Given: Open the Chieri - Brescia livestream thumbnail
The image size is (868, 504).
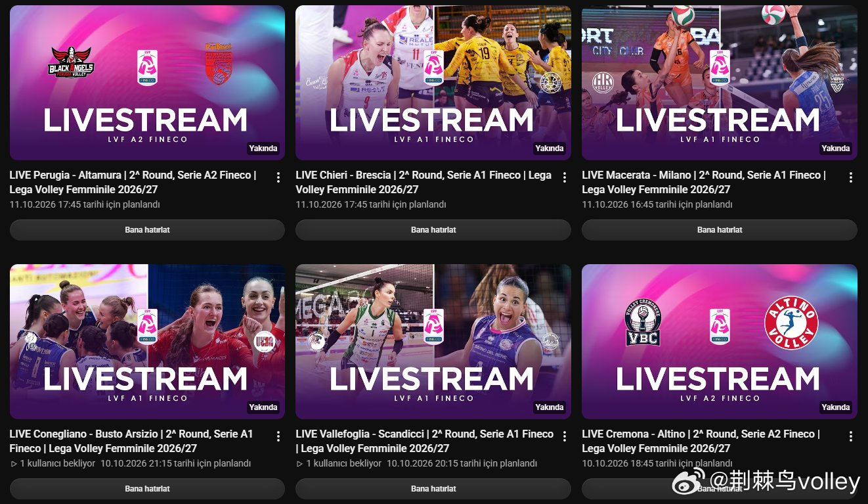Looking at the screenshot, I should (433, 83).
